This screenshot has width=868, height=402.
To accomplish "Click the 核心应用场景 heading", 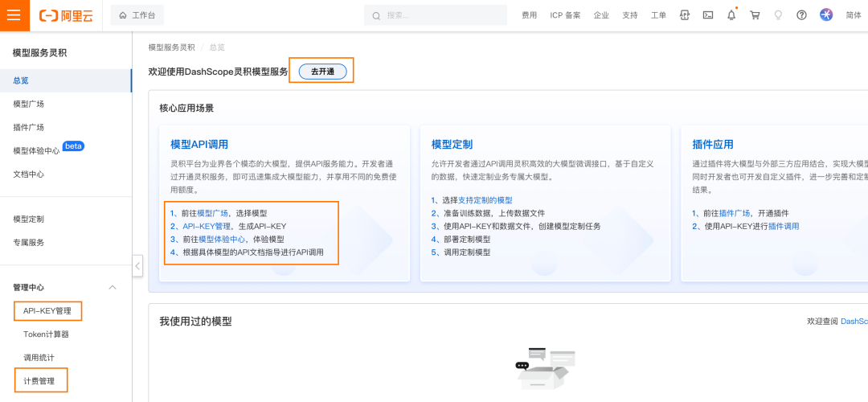I will point(186,108).
